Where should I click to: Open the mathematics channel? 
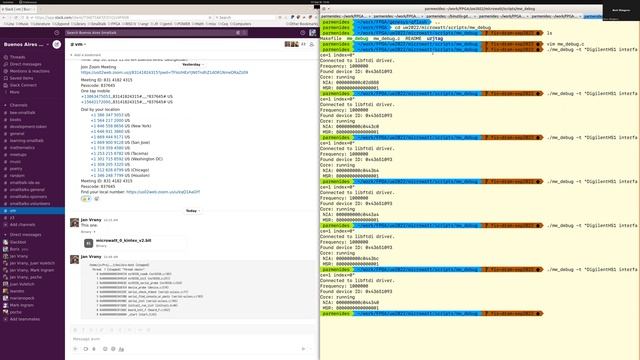[22, 148]
